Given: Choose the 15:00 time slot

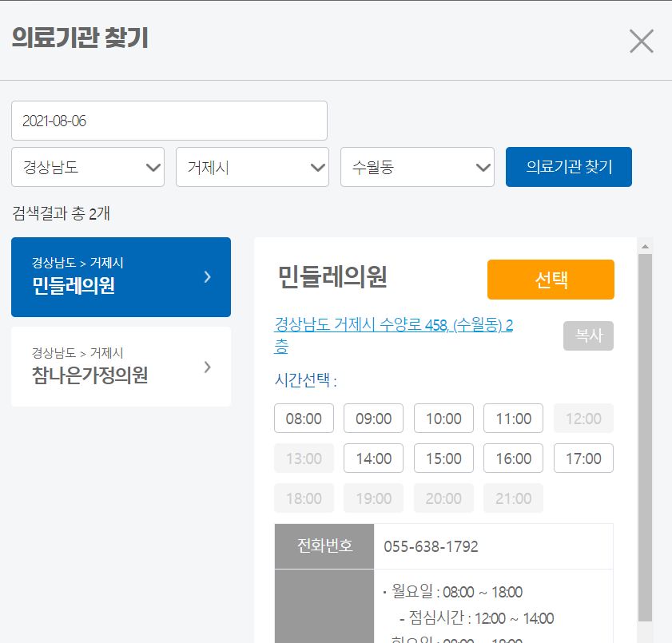Looking at the screenshot, I should 443,458.
